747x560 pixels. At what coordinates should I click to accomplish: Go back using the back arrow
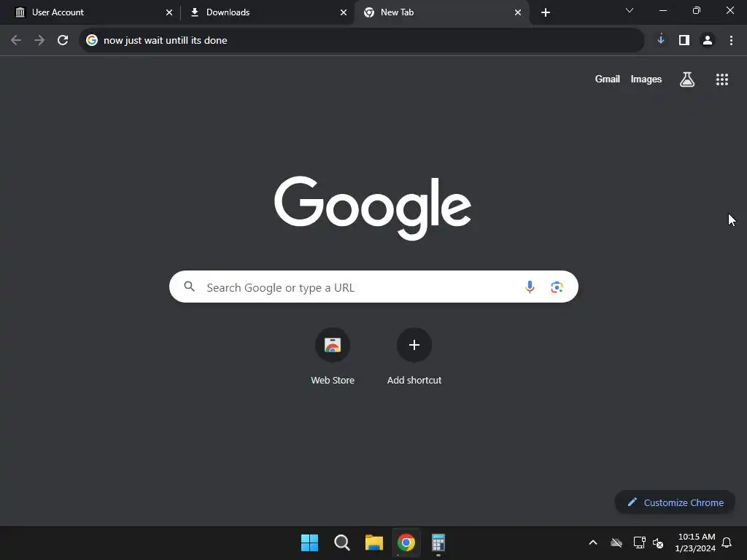click(16, 41)
